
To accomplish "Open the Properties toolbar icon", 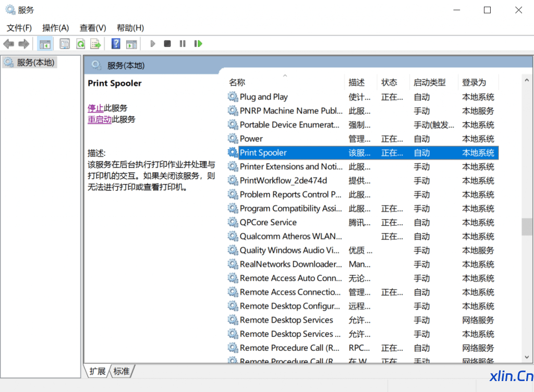I will 64,44.
